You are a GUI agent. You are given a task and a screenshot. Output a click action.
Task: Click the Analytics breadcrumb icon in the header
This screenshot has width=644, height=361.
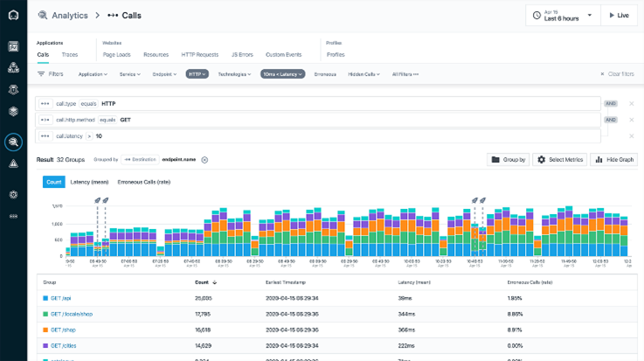coord(43,16)
